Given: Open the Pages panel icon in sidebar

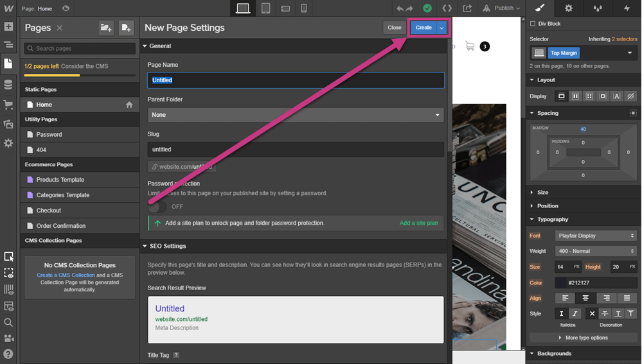Looking at the screenshot, I should (8, 64).
